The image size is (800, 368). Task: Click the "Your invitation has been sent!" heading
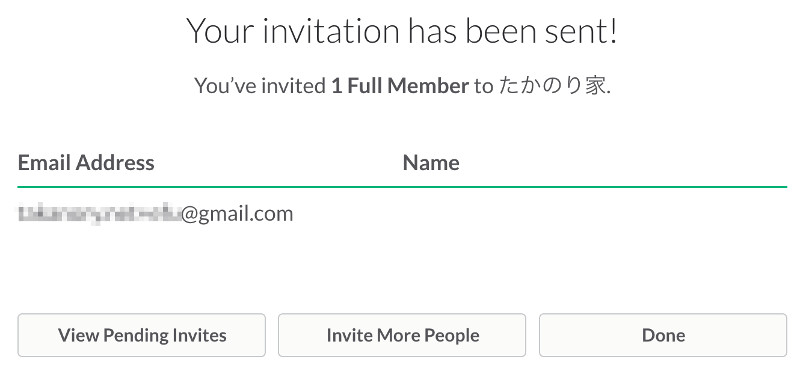[x=402, y=31]
